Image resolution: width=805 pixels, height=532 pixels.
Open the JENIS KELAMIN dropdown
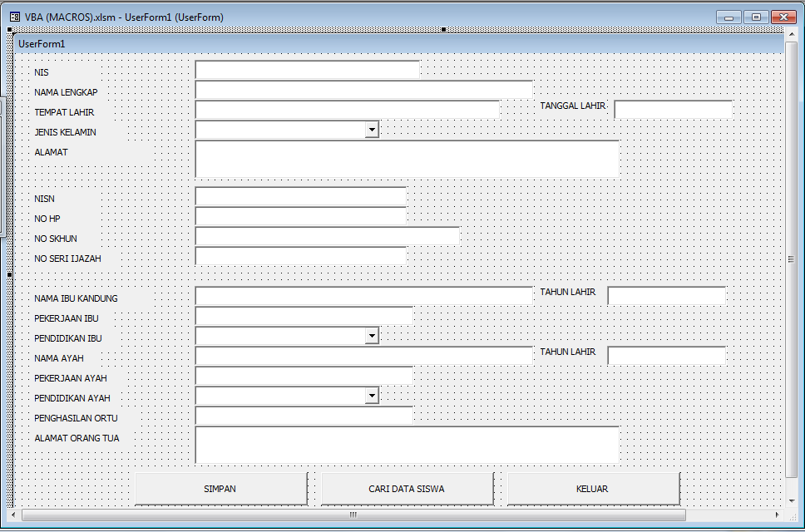pyautogui.click(x=373, y=129)
